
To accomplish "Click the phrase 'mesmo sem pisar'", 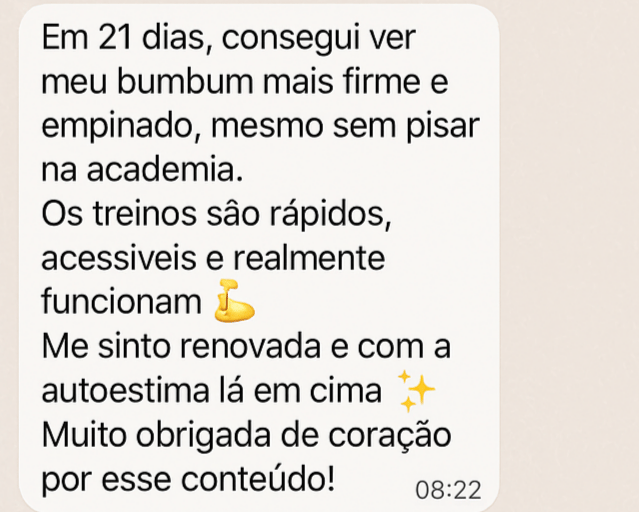I will pyautogui.click(x=345, y=126).
